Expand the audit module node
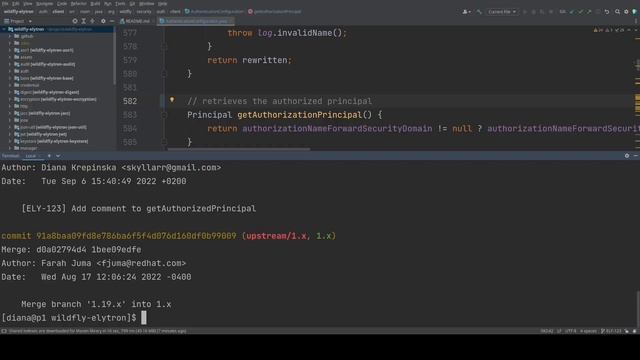This screenshot has height=360, width=640. 10,64
